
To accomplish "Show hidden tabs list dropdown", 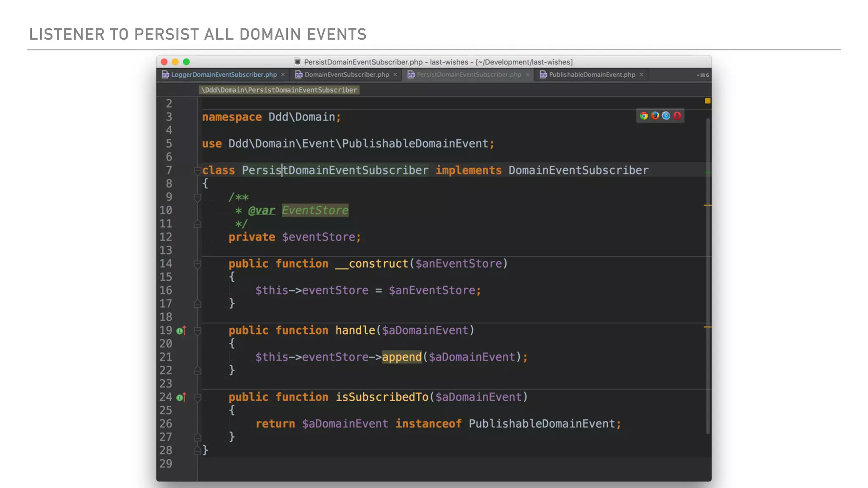I will [702, 75].
